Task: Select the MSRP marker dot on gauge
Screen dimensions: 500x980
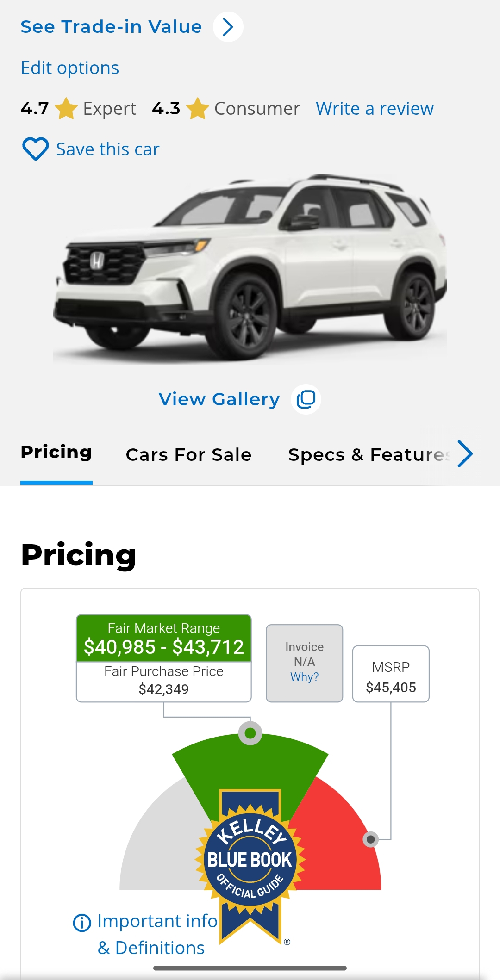Action: pyautogui.click(x=370, y=839)
